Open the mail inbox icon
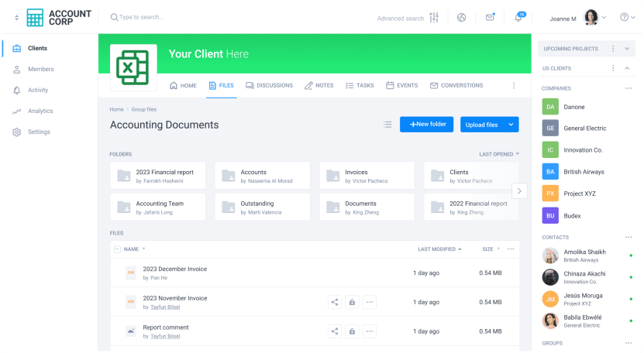 [490, 18]
